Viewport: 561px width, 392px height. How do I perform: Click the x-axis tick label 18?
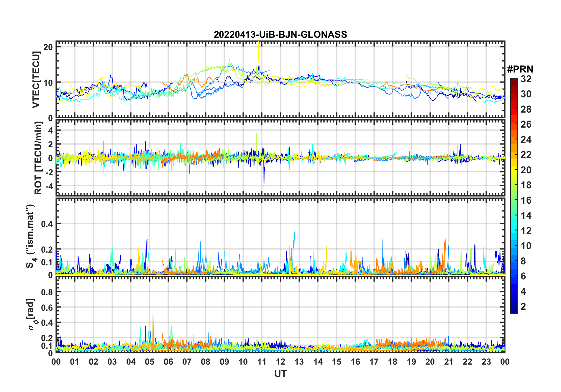click(x=393, y=362)
